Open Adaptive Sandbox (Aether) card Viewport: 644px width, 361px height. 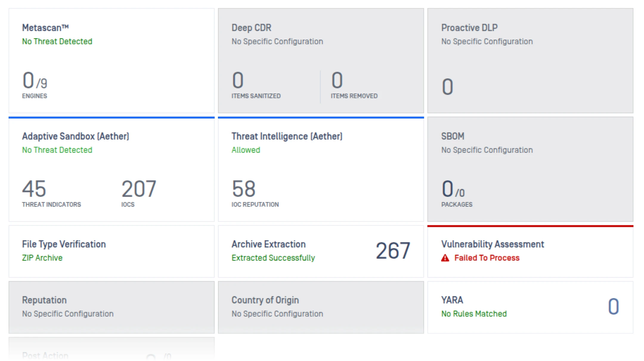pyautogui.click(x=111, y=169)
